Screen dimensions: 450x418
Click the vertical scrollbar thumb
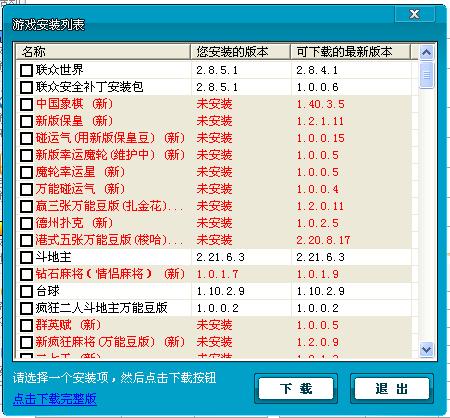tap(427, 75)
